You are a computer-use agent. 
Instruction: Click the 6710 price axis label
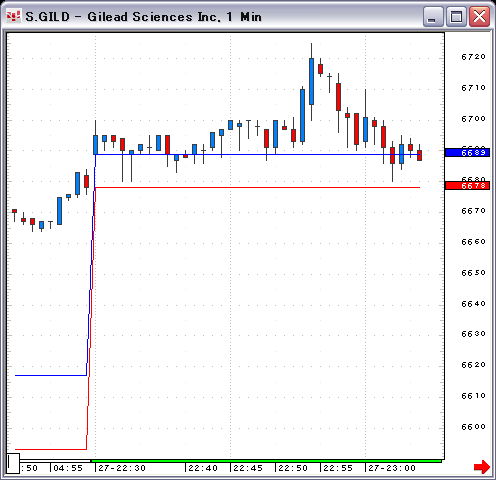tap(473, 88)
